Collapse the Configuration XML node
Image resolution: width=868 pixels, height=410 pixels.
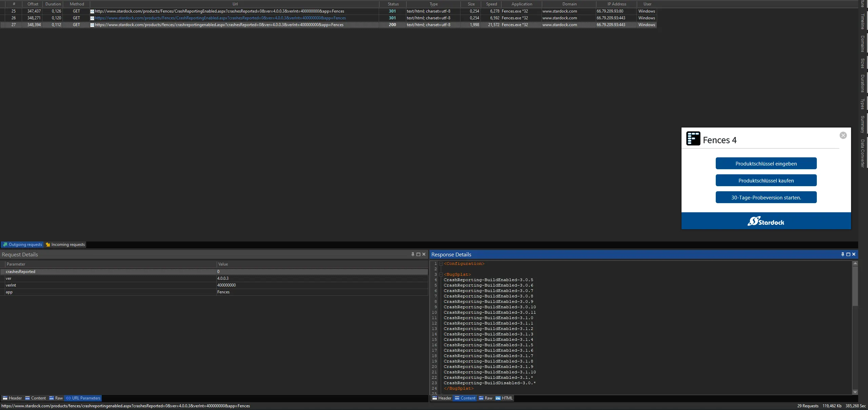tap(441, 263)
